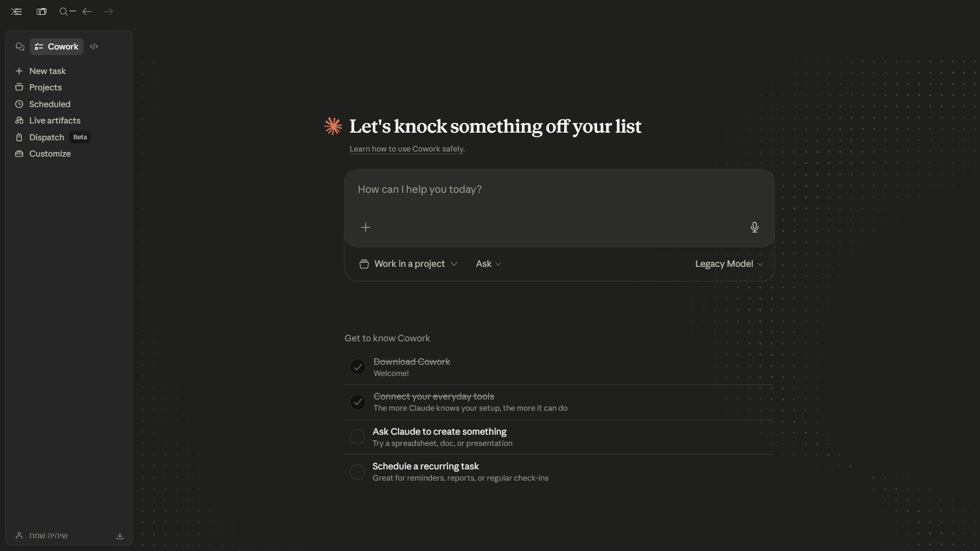Expand the Work in a project dropdown

click(408, 264)
